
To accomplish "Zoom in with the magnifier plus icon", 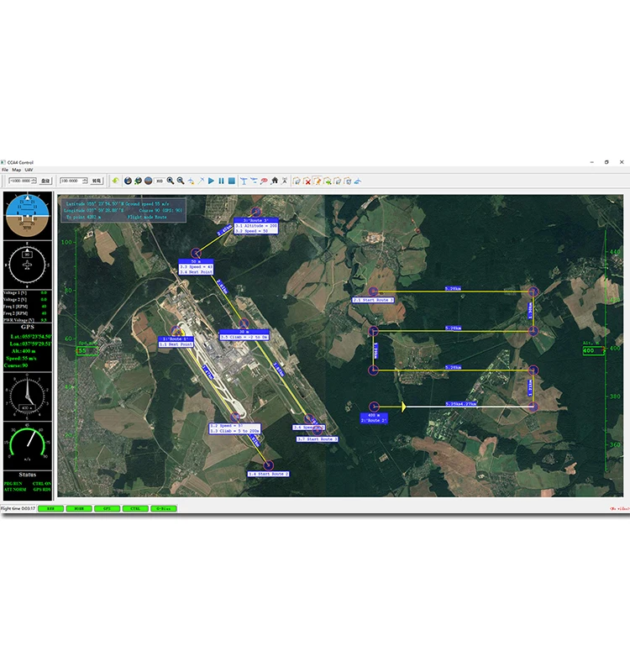I will pos(171,181).
